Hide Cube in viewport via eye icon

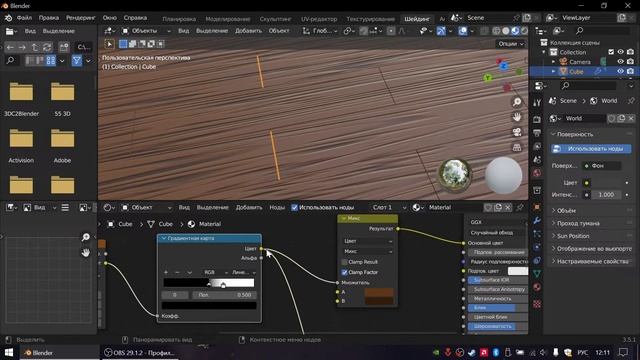point(620,71)
